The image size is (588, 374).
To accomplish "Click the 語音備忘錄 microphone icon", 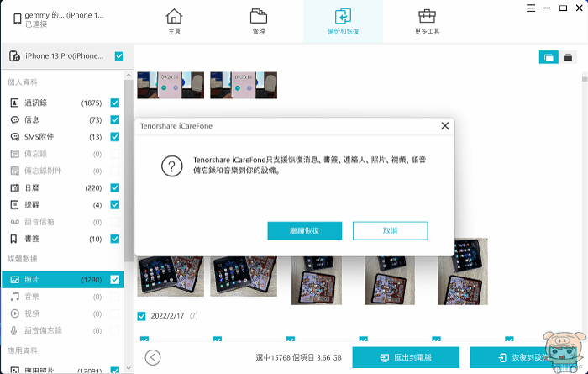I will (14, 330).
